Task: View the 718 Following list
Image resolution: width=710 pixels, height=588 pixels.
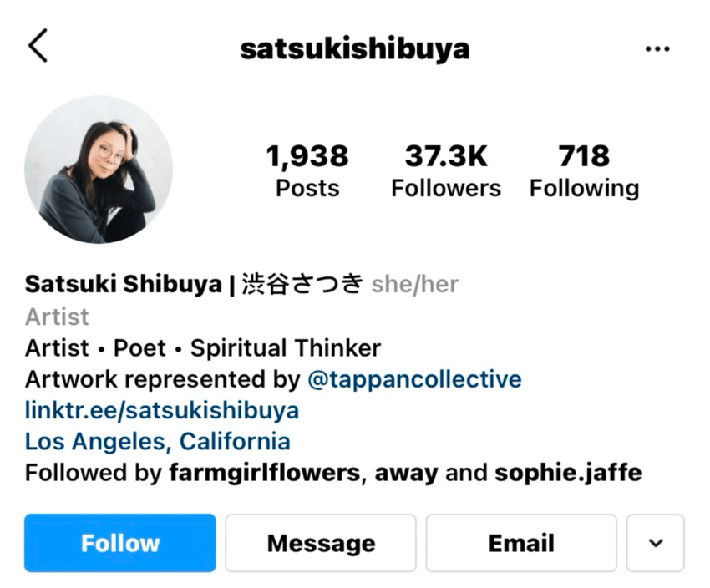Action: pos(584,171)
